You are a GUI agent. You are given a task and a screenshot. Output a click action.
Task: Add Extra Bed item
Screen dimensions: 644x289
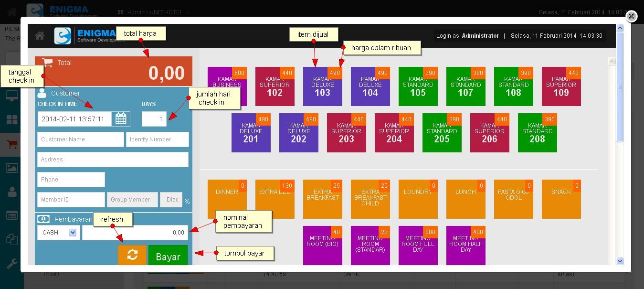tap(274, 199)
